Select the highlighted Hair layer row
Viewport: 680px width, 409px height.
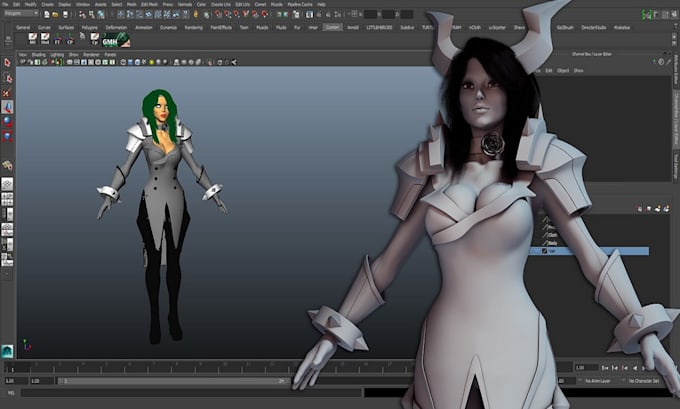pos(588,251)
